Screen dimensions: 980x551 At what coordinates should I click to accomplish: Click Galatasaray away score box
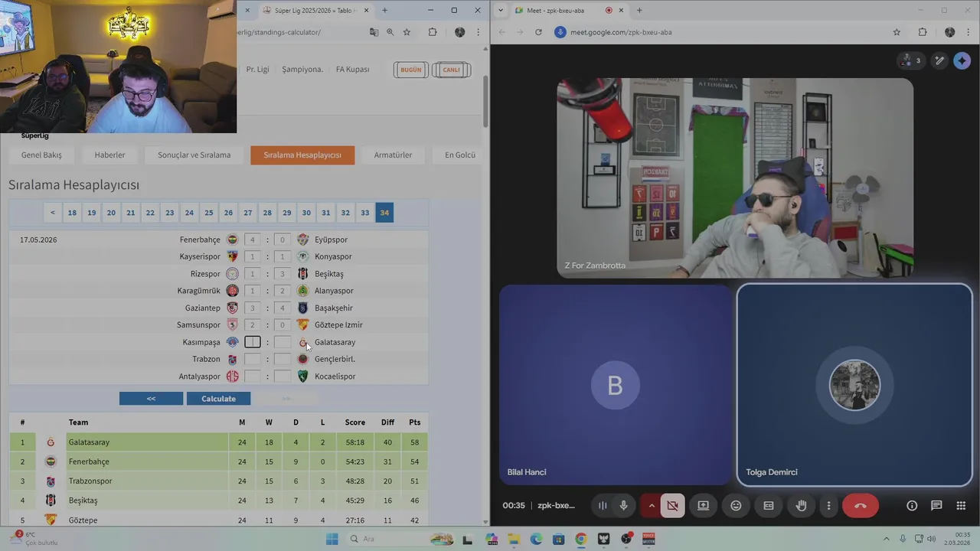coord(283,342)
